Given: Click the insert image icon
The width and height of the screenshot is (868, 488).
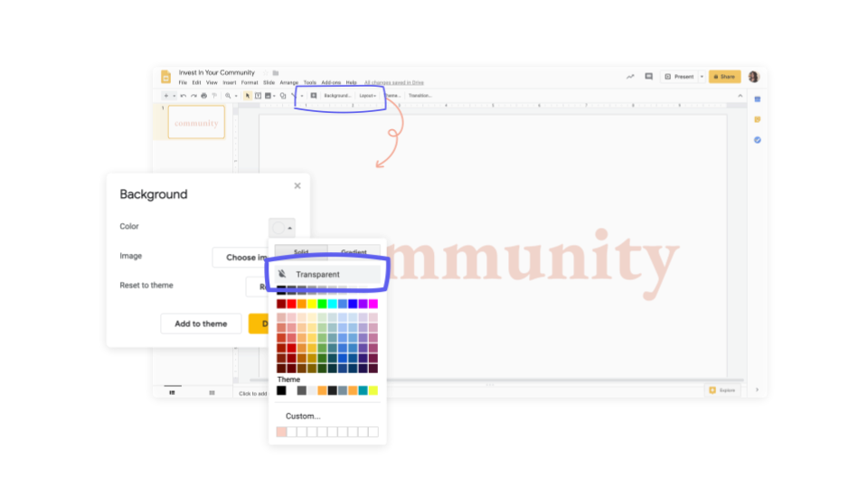Looking at the screenshot, I should [x=268, y=96].
